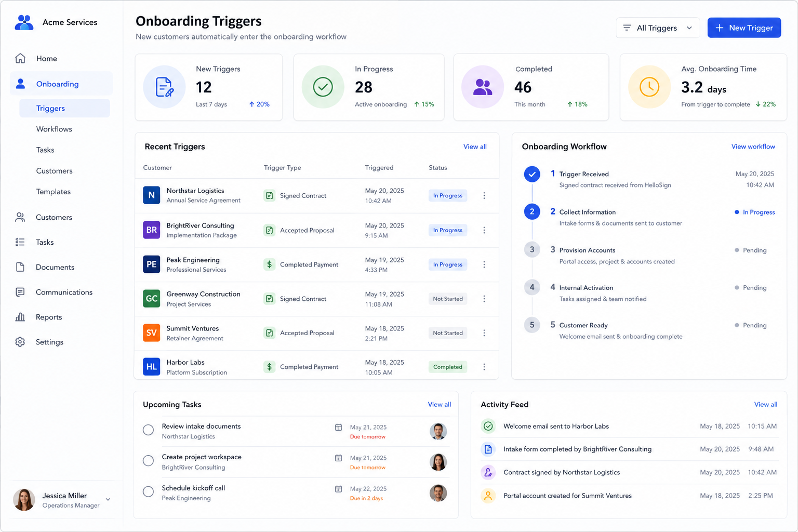Screen dimensions: 798x532
Task: Open more options for BrightRiver Consulting row
Action: pyautogui.click(x=484, y=230)
